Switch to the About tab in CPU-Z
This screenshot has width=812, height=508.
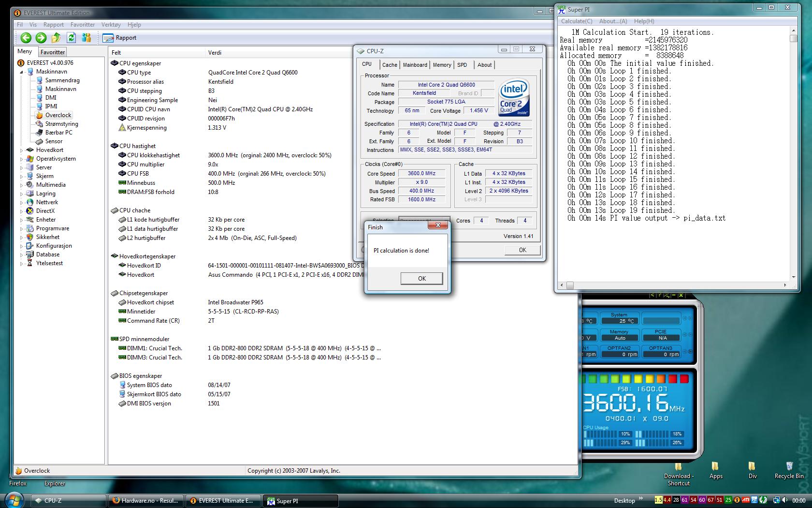pyautogui.click(x=485, y=65)
